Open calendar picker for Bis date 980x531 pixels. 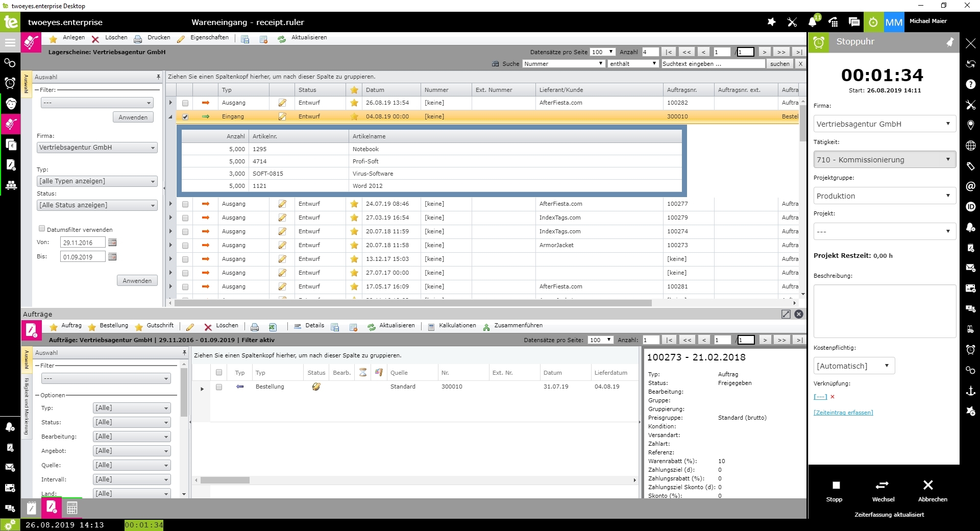pyautogui.click(x=112, y=257)
